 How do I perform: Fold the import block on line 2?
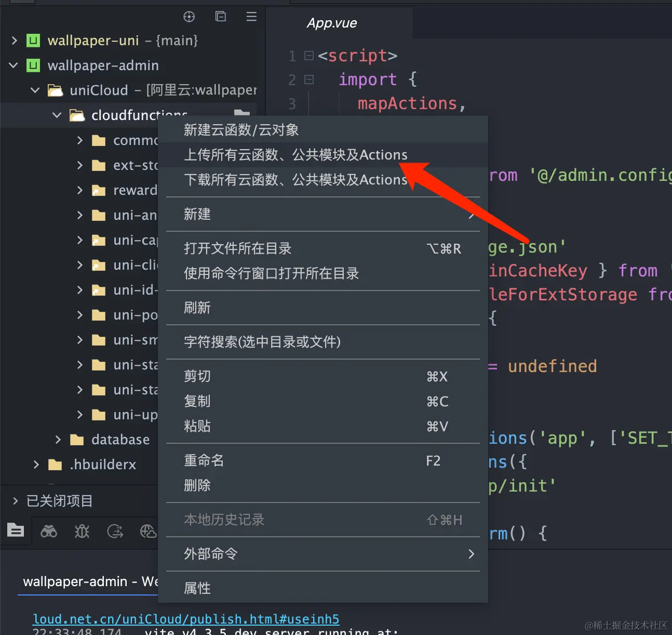click(309, 80)
